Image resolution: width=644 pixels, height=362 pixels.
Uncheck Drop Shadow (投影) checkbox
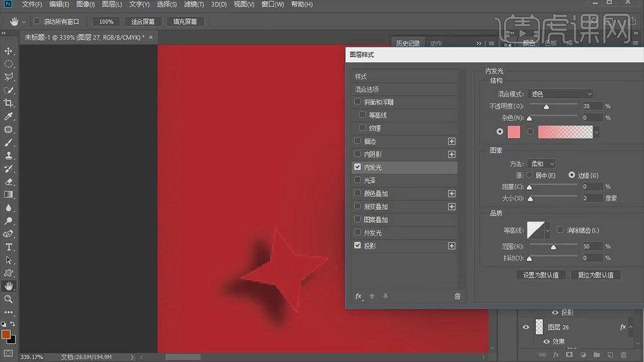(x=357, y=245)
